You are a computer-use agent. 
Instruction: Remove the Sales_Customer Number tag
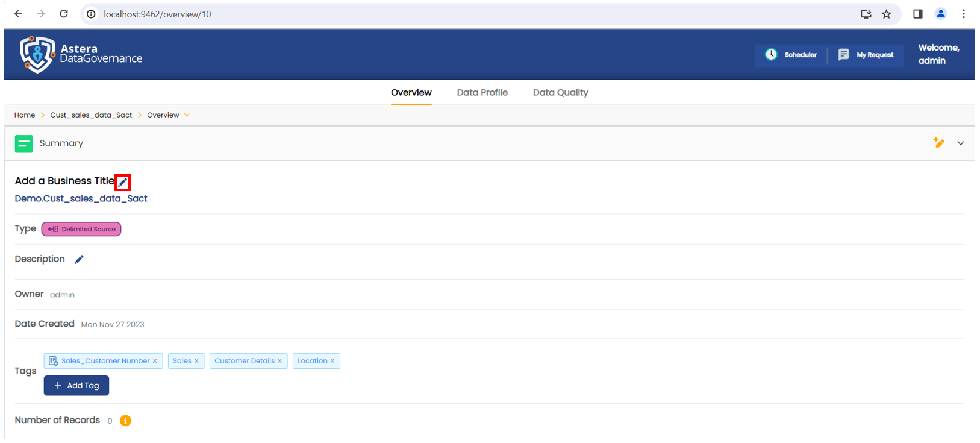(155, 361)
